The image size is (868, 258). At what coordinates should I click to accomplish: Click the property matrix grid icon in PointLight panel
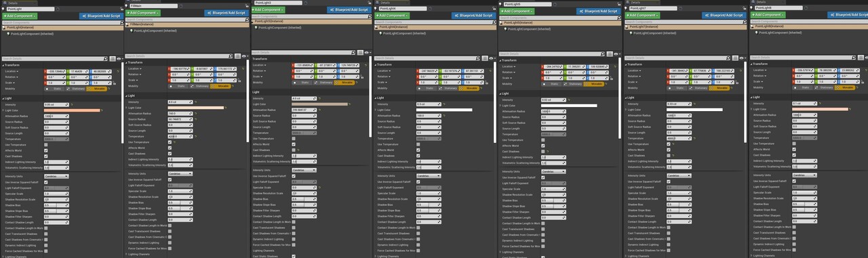113,58
